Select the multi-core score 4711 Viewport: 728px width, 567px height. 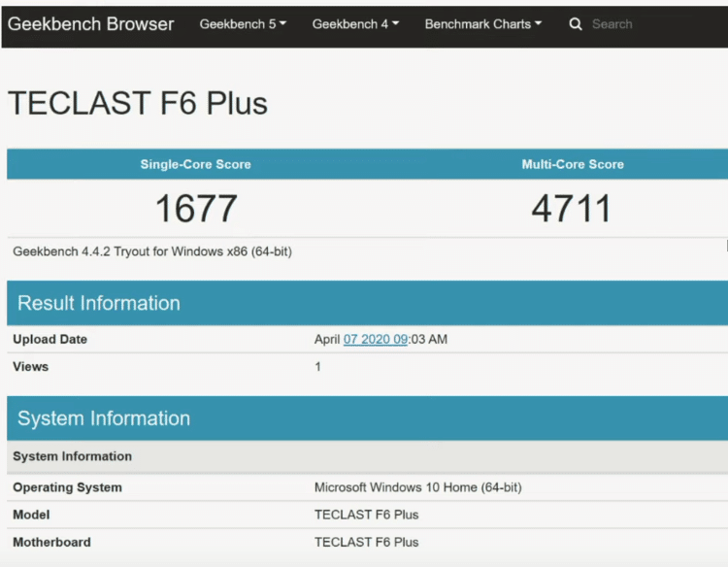click(571, 209)
